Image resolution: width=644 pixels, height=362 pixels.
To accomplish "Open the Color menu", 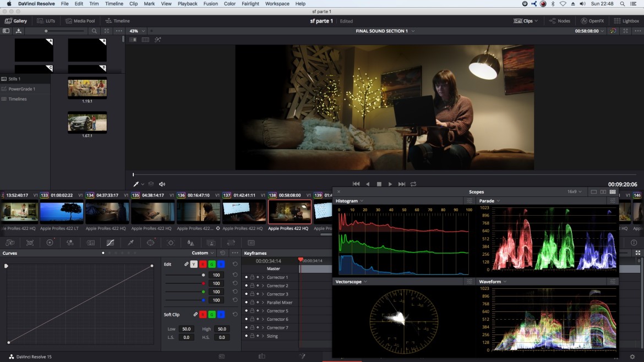I will (230, 4).
